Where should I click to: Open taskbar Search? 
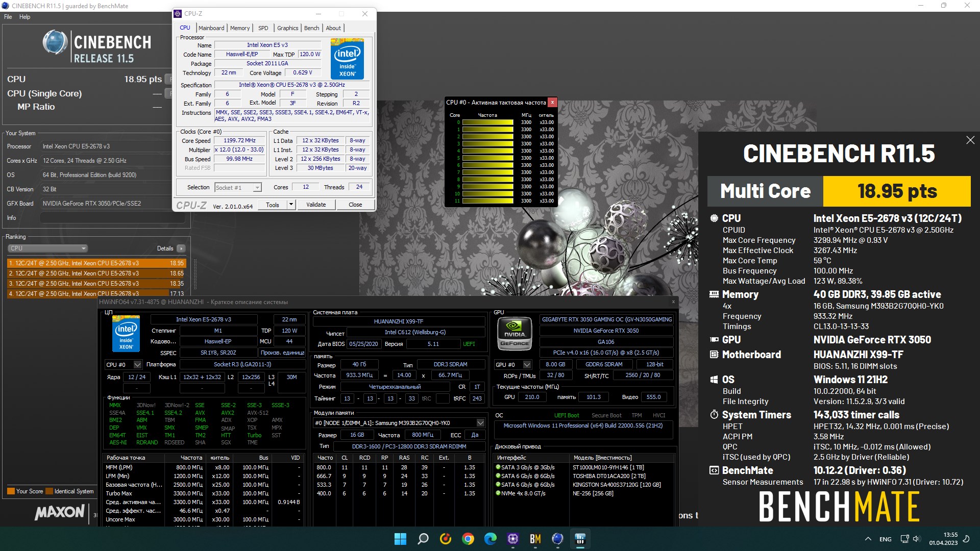[423, 539]
